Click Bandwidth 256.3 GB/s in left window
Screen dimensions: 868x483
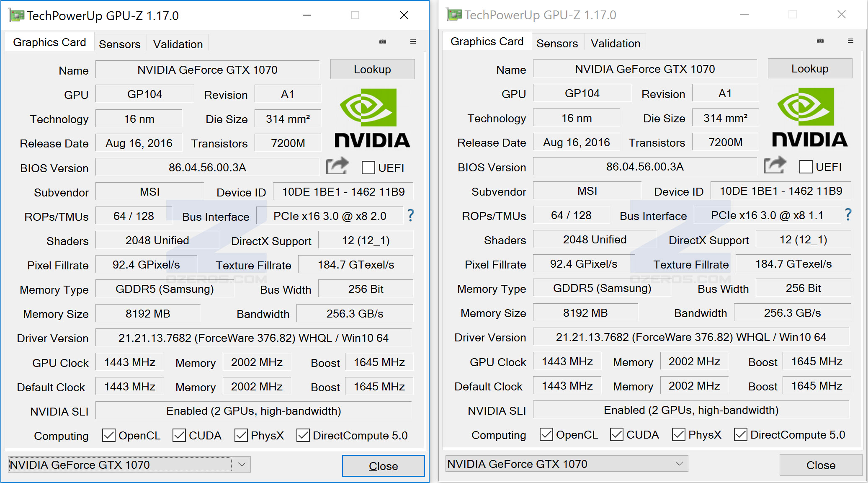point(355,314)
